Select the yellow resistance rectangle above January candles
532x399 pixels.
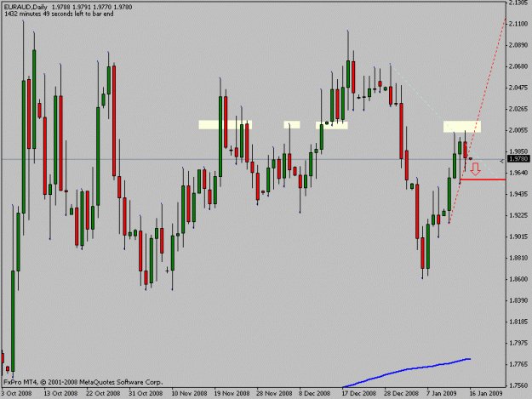click(462, 127)
